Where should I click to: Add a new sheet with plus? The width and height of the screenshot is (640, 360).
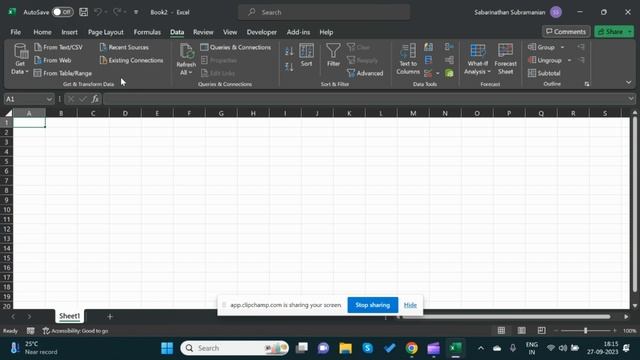pyautogui.click(x=110, y=316)
